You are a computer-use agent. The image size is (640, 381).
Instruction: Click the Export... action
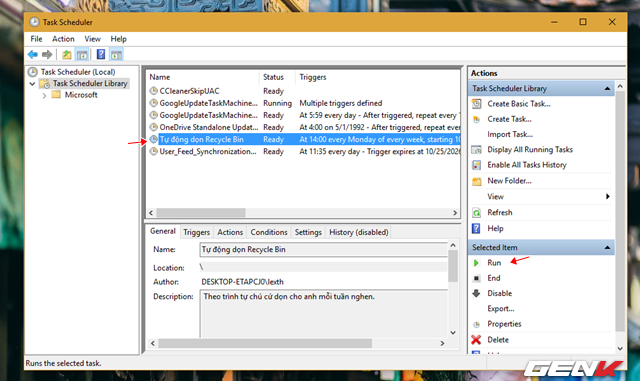(501, 309)
